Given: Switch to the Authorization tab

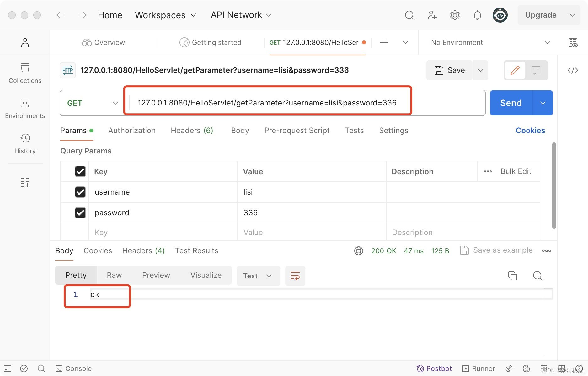Looking at the screenshot, I should pos(132,130).
